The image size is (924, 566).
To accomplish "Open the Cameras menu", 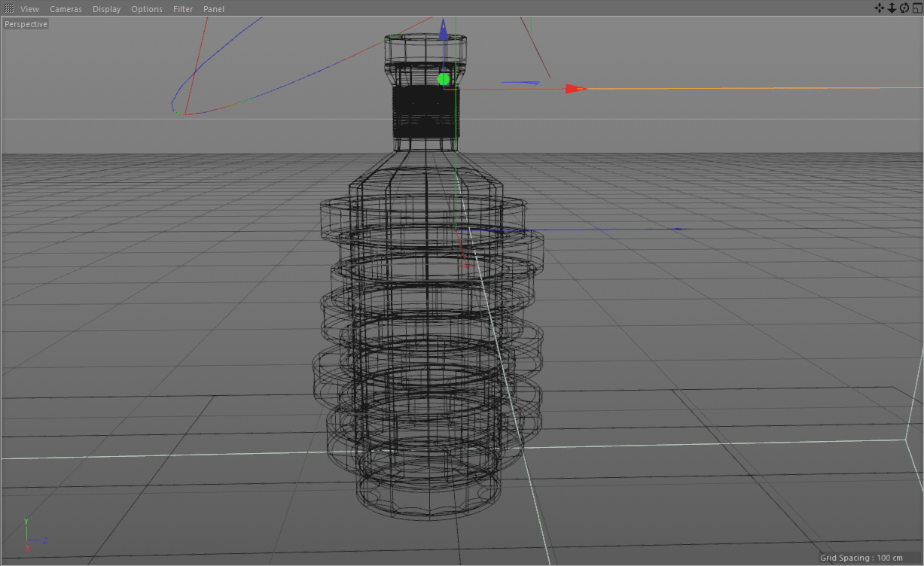I will coord(66,8).
